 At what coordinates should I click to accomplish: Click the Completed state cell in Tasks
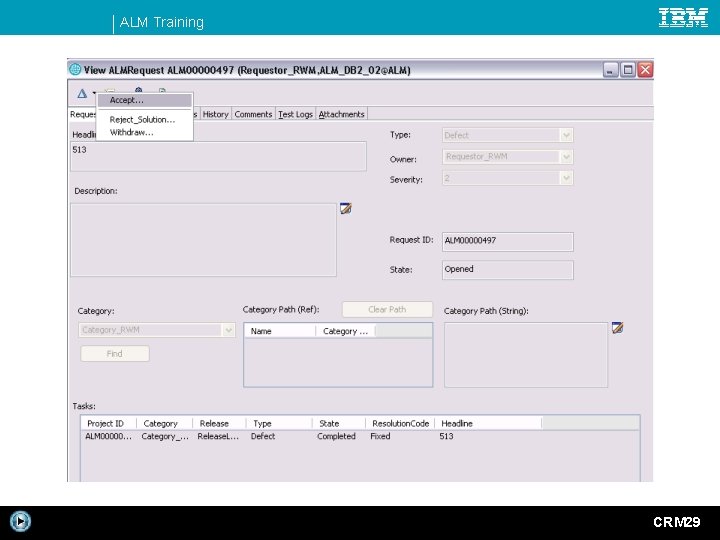click(336, 436)
